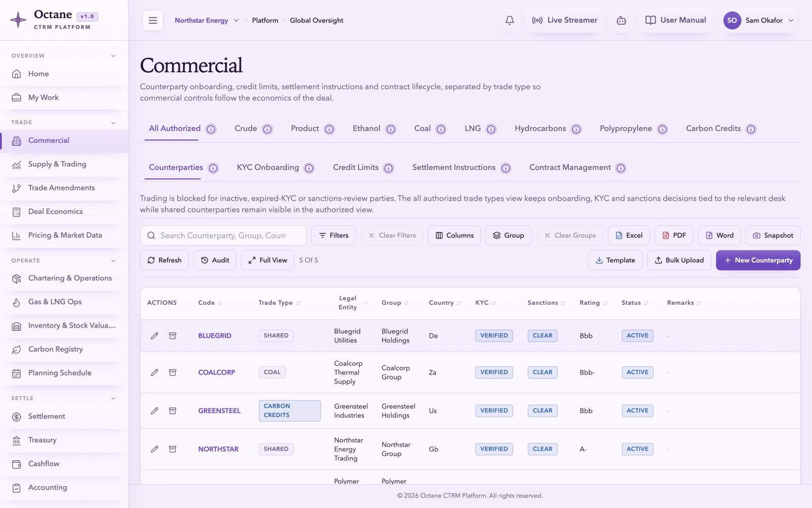
Task: Show info icon next to KYC Onboarding
Action: (309, 168)
